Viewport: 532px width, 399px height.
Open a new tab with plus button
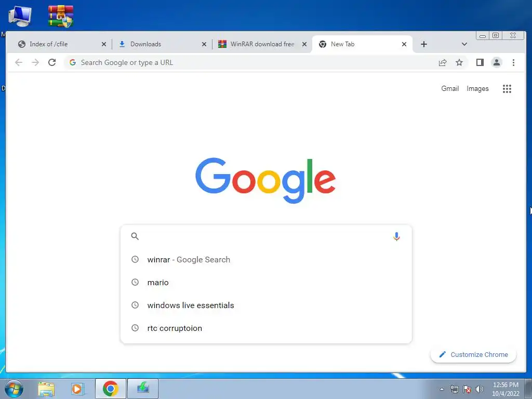tap(424, 44)
